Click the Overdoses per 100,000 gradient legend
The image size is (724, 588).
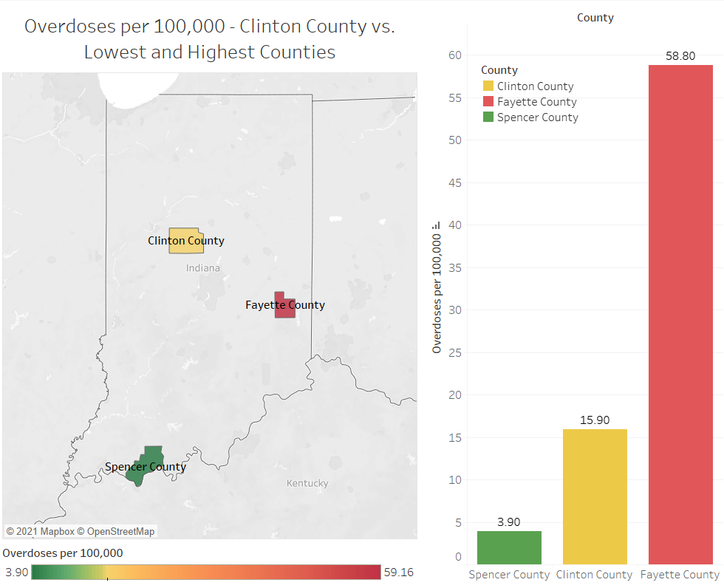206,572
